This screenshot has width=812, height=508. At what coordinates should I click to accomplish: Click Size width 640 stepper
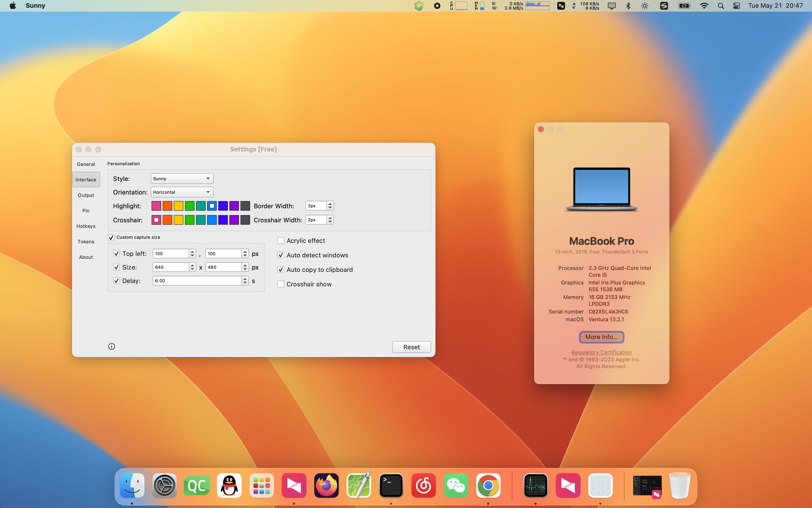tap(192, 267)
